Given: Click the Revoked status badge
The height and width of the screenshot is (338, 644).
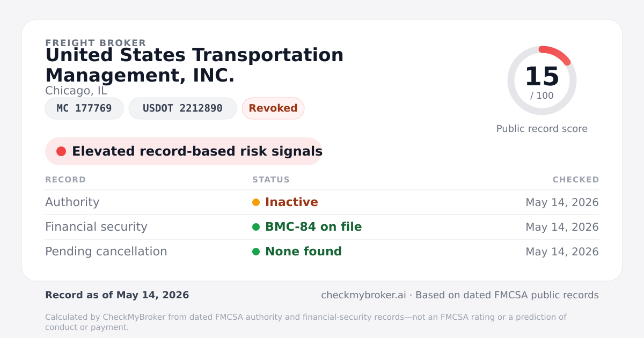Looking at the screenshot, I should tap(273, 108).
